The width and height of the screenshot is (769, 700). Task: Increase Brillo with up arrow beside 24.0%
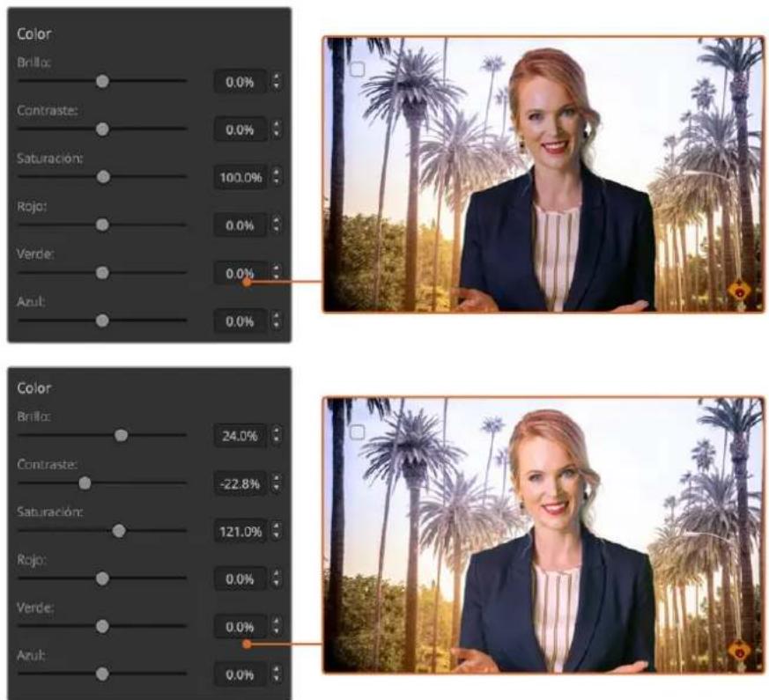277,431
